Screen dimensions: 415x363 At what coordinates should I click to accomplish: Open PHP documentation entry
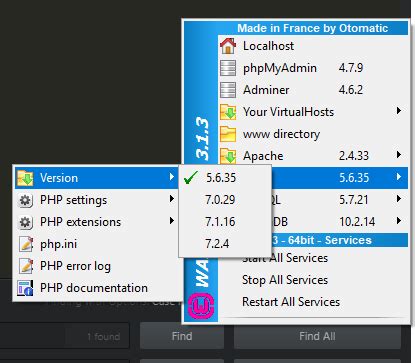click(97, 288)
